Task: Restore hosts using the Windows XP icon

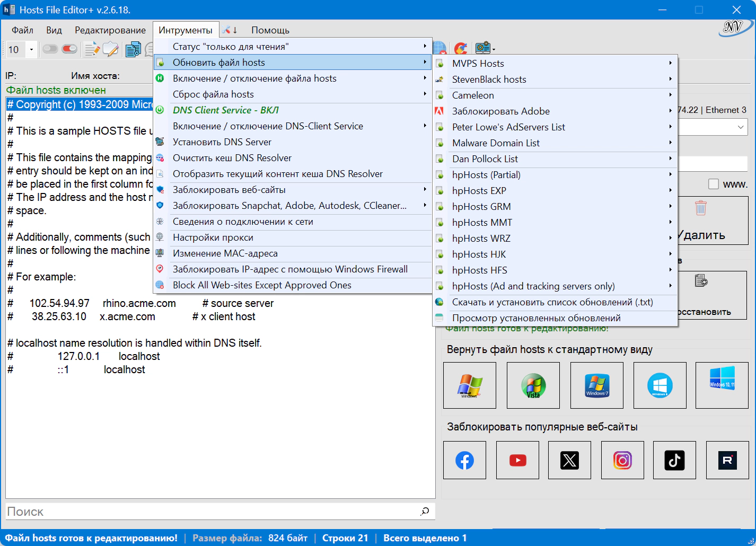Action: [x=470, y=385]
